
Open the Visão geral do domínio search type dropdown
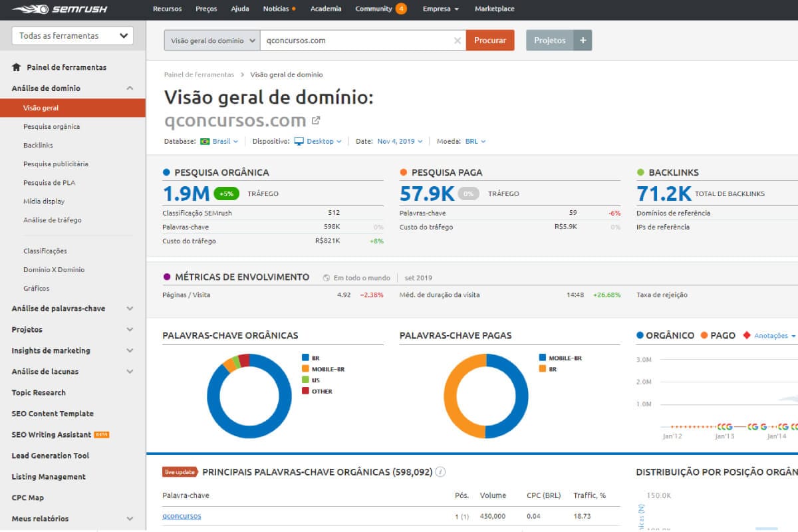(x=212, y=41)
